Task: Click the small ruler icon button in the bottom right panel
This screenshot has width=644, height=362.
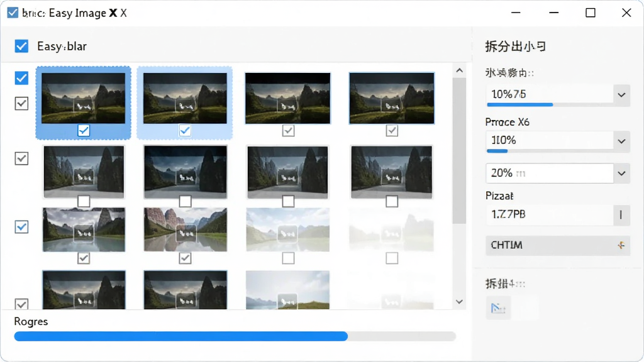Action: click(x=498, y=308)
